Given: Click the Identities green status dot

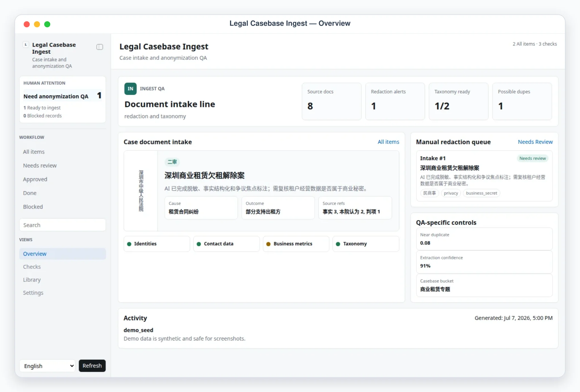Looking at the screenshot, I should click(x=129, y=244).
